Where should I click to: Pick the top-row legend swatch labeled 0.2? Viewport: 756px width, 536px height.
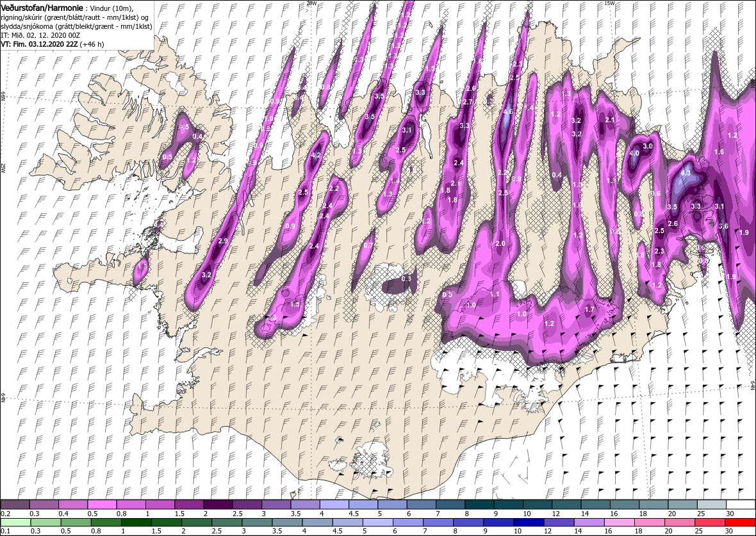(15, 505)
